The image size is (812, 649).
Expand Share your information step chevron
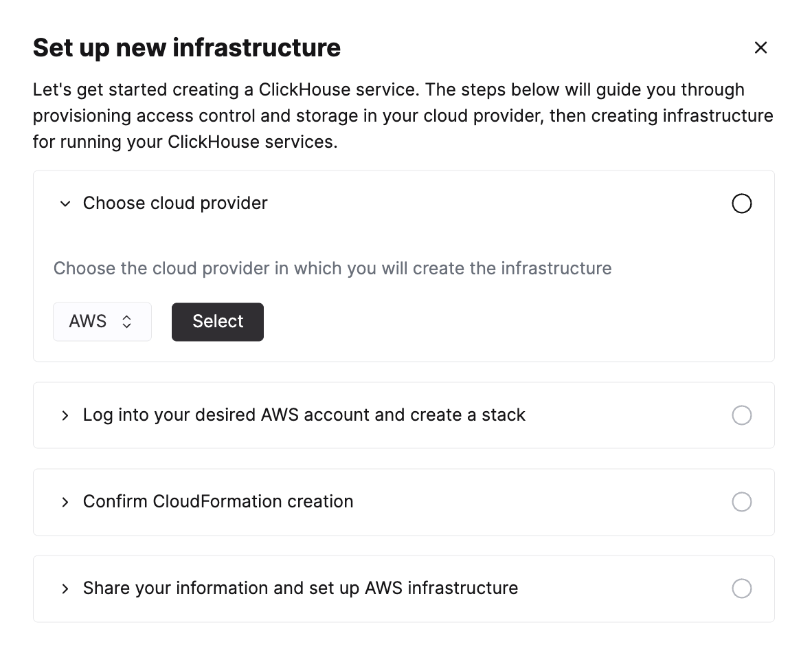coord(65,589)
